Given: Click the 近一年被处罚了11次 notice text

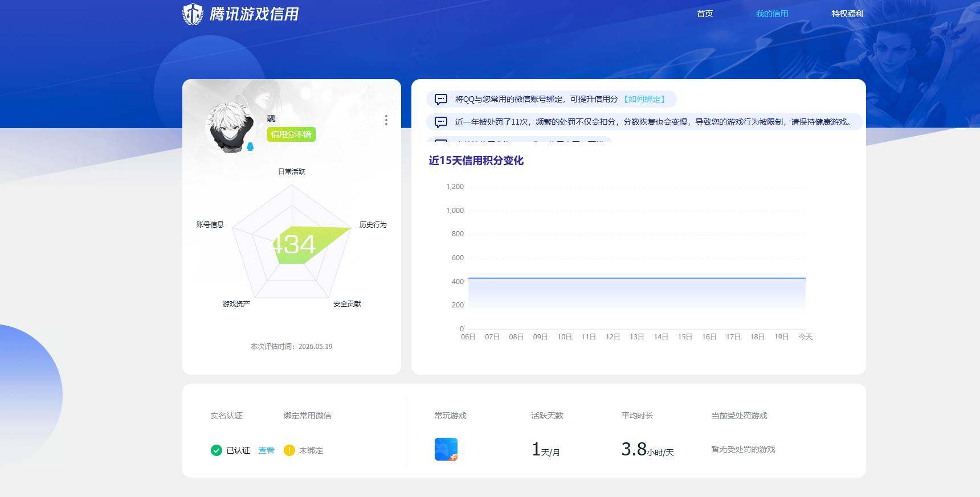Looking at the screenshot, I should (x=654, y=122).
